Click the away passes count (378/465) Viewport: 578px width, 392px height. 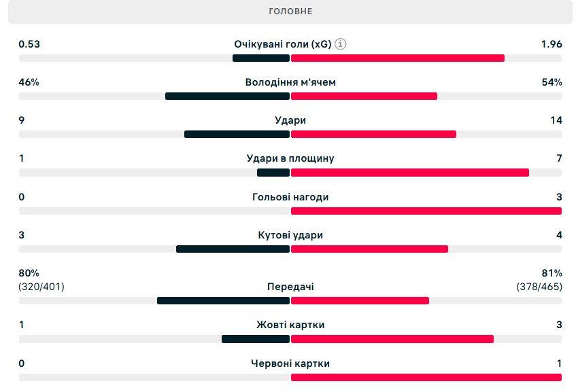pos(539,287)
